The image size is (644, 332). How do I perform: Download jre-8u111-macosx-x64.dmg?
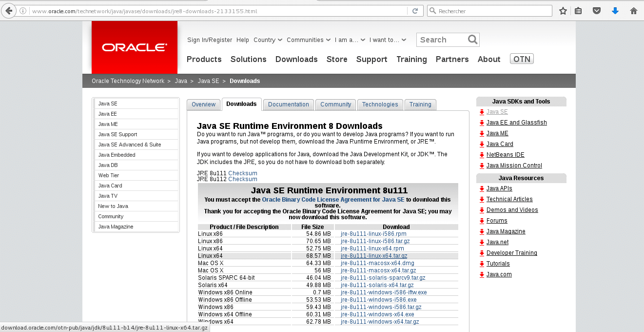[377, 263]
